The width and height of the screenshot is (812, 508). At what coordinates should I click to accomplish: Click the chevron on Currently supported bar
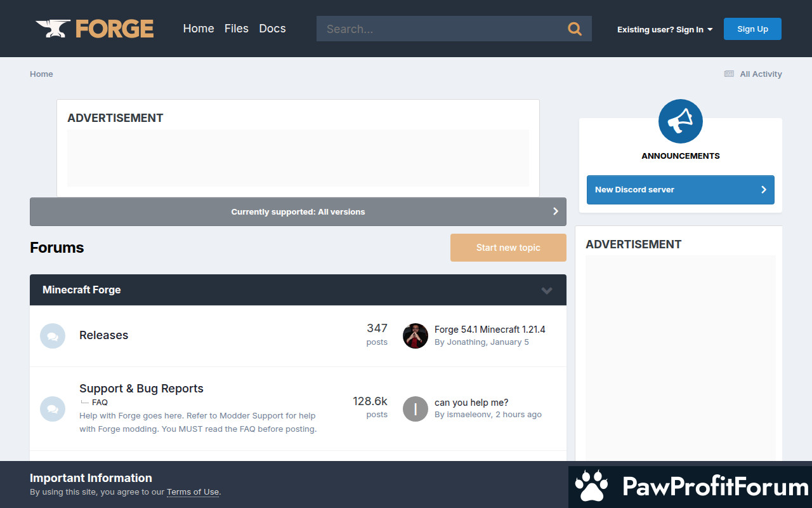point(556,211)
